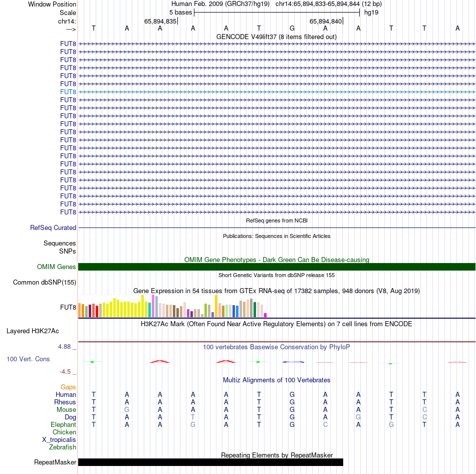The image size is (476, 474).
Task: Click the blue PhyloP conservation mark
Action: click(x=293, y=362)
